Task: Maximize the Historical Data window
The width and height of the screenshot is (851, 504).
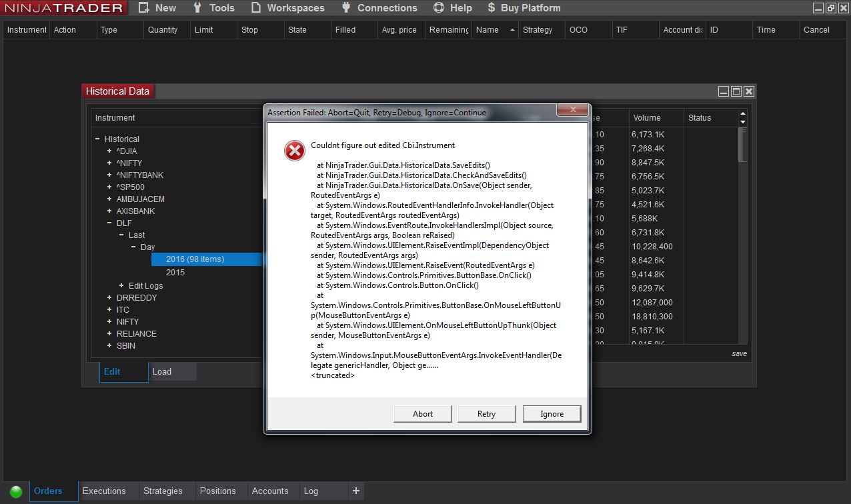Action: pos(736,91)
